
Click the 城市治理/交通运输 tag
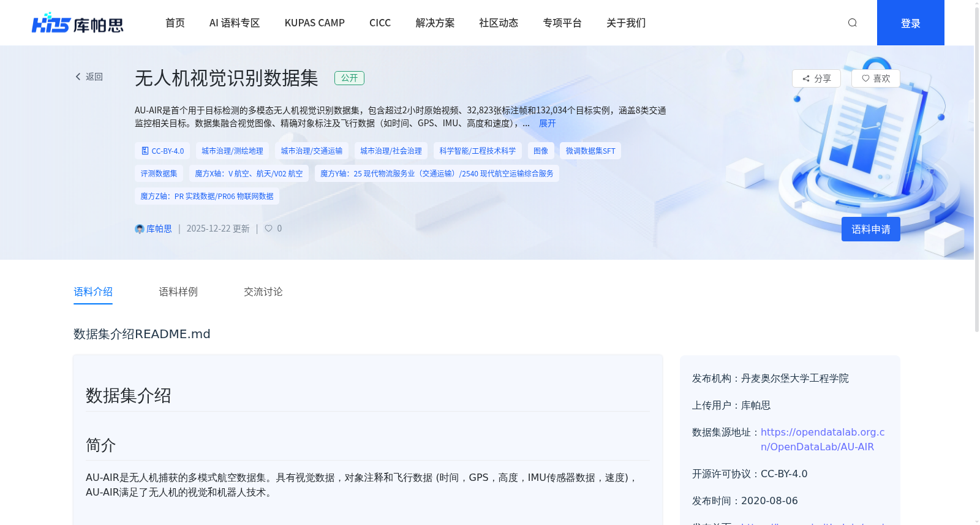coord(312,151)
